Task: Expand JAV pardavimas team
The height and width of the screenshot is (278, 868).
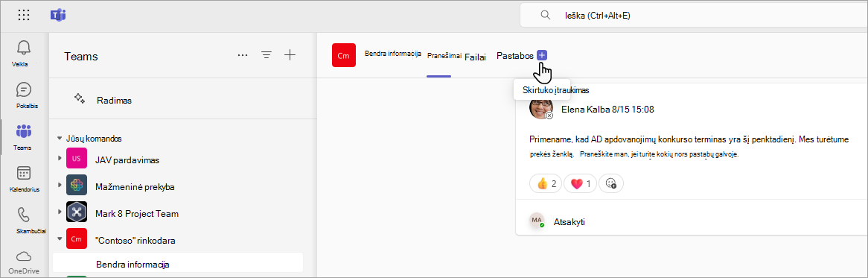Action: tap(60, 159)
